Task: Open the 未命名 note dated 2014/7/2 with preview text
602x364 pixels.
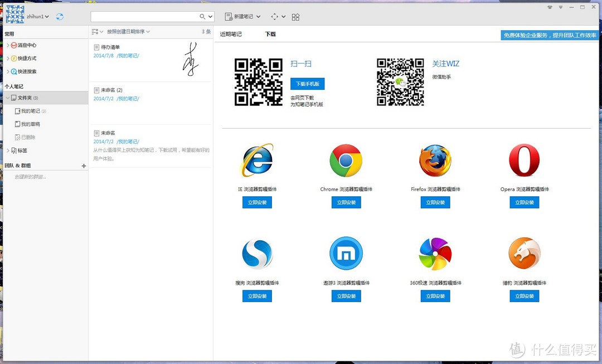Action: pyautogui.click(x=151, y=146)
